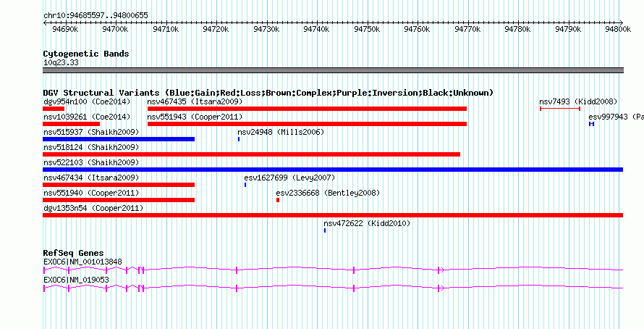Select the 10q23.33 band label

(x=61, y=62)
